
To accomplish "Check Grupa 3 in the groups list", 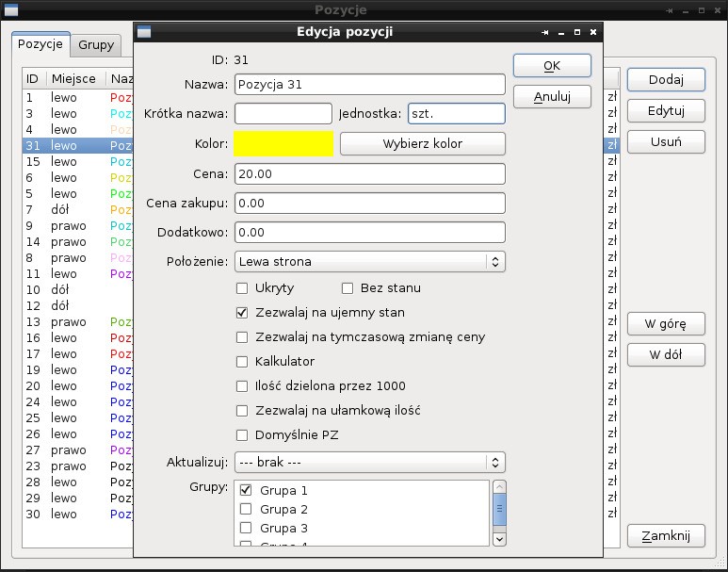I will pos(246,528).
